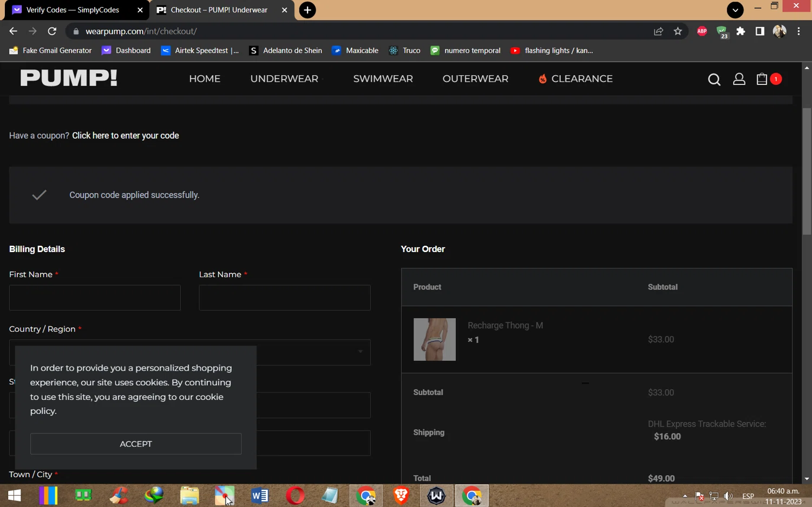Share this page icon in address bar

658,31
